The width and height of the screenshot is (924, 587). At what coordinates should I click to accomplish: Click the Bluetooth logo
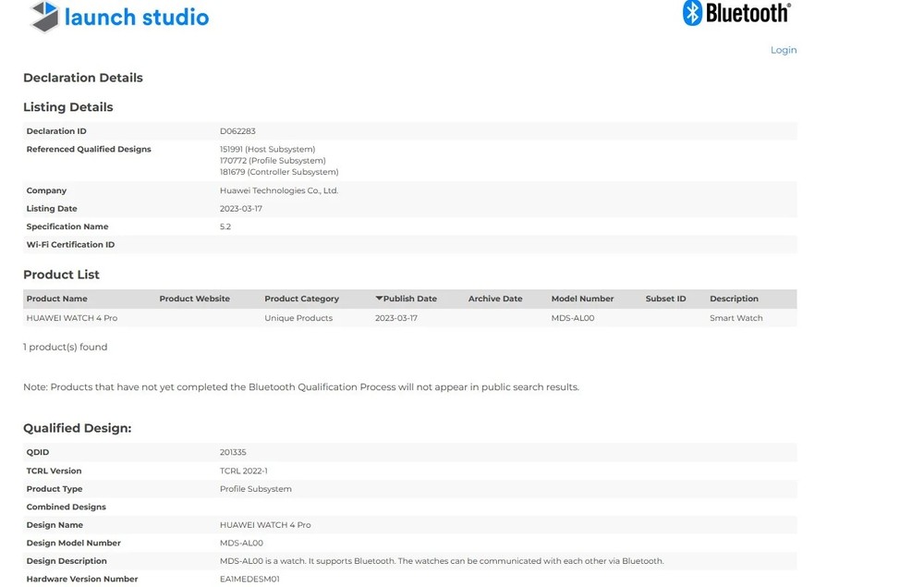coord(736,13)
